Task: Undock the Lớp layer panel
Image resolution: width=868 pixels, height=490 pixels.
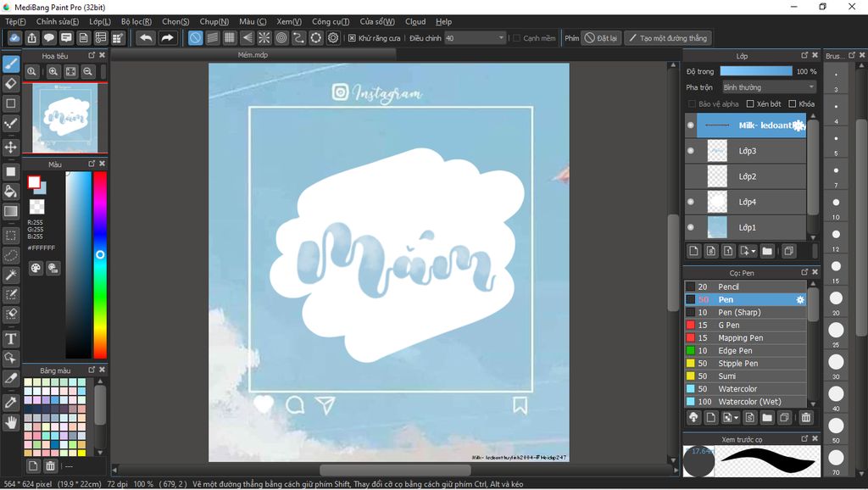Action: coord(804,55)
